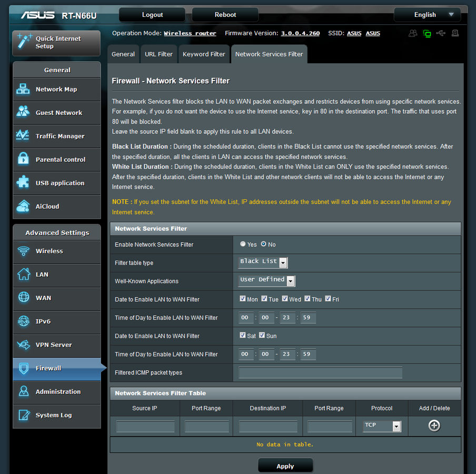Image resolution: width=476 pixels, height=474 pixels.
Task: Click the first ASUS SSID link
Action: (354, 33)
